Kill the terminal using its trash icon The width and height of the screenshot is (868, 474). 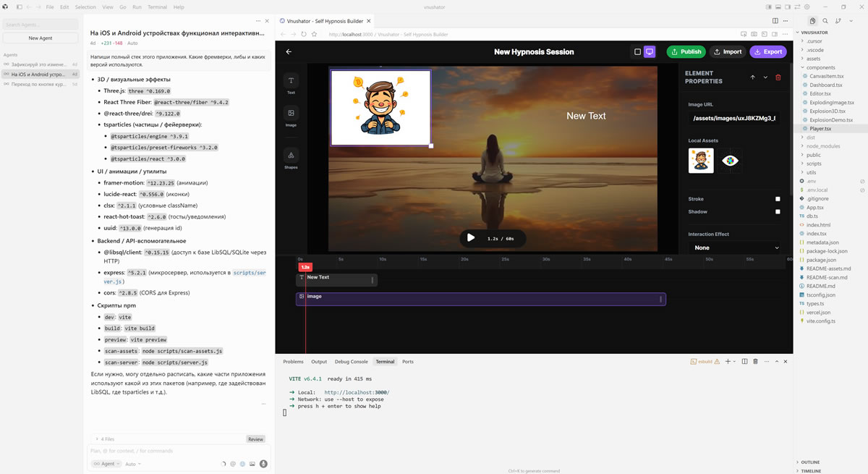pyautogui.click(x=755, y=361)
